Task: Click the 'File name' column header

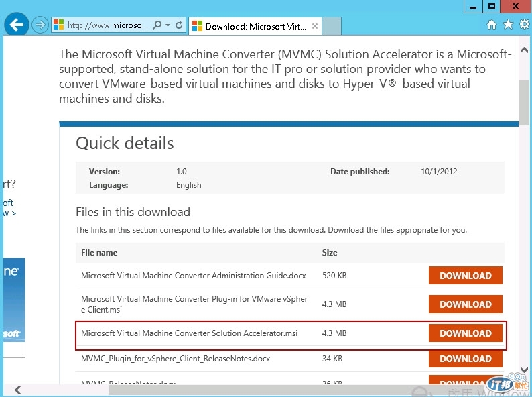Action: pos(99,253)
